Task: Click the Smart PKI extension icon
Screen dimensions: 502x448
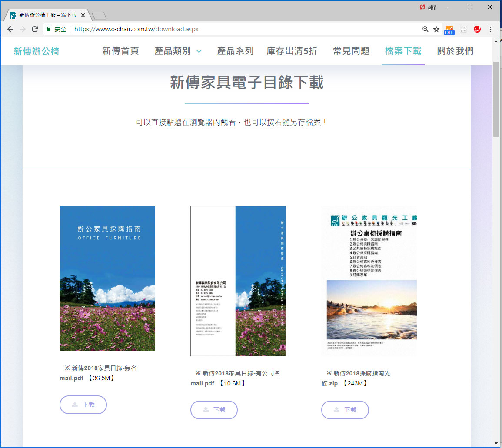Action: [x=463, y=29]
